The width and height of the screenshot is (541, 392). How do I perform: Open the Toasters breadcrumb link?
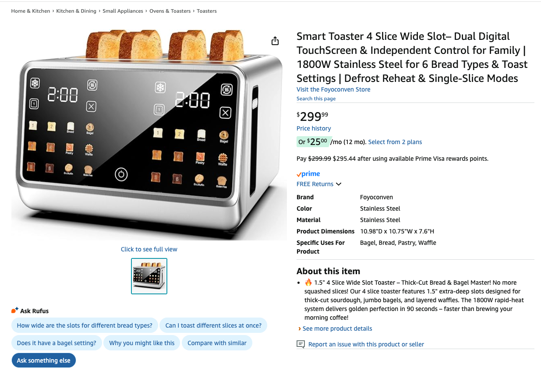pos(207,11)
